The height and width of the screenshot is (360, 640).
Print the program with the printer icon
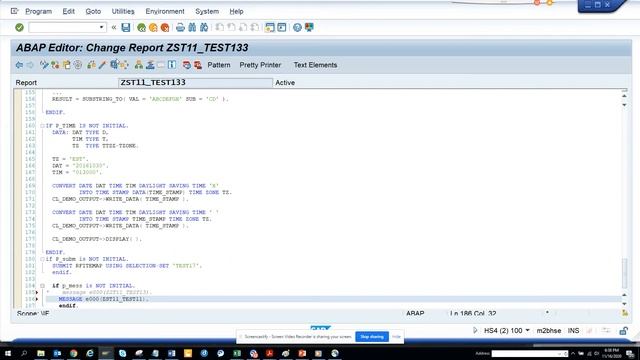pyautogui.click(x=180, y=27)
